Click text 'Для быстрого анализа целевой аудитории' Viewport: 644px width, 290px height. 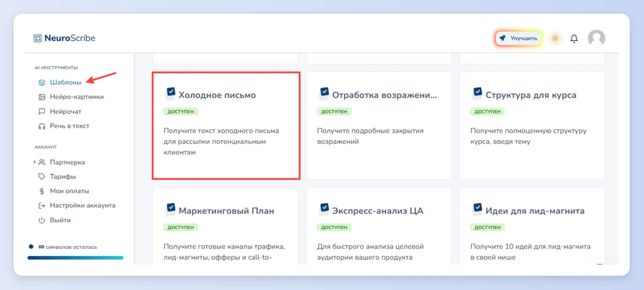tap(370, 252)
